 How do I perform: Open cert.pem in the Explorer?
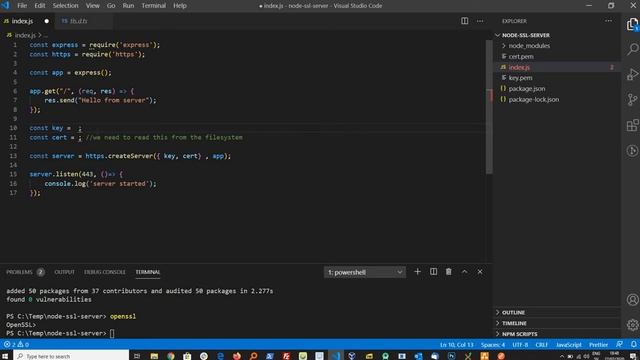click(521, 56)
